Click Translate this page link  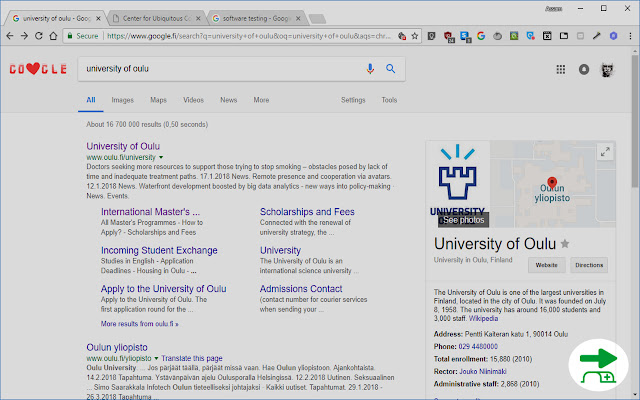click(191, 358)
